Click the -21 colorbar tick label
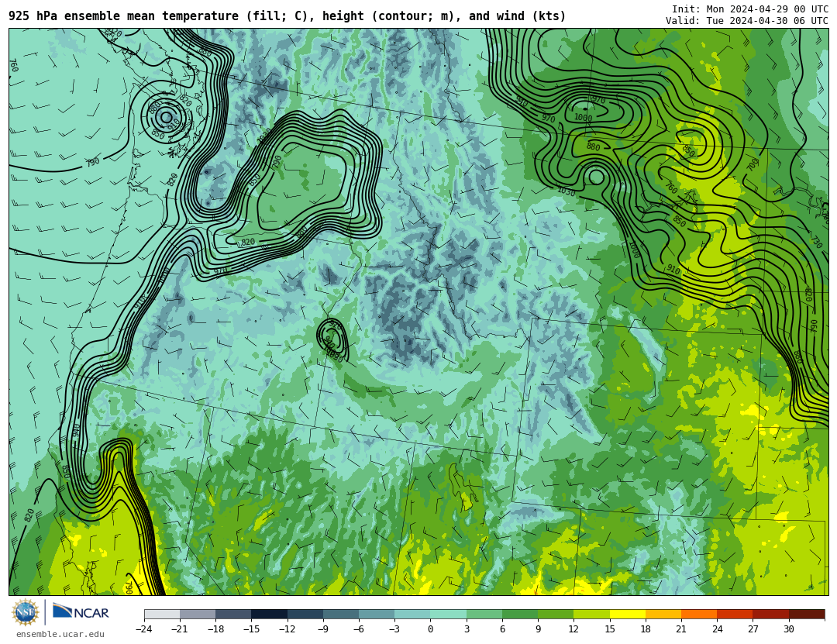 (x=179, y=629)
